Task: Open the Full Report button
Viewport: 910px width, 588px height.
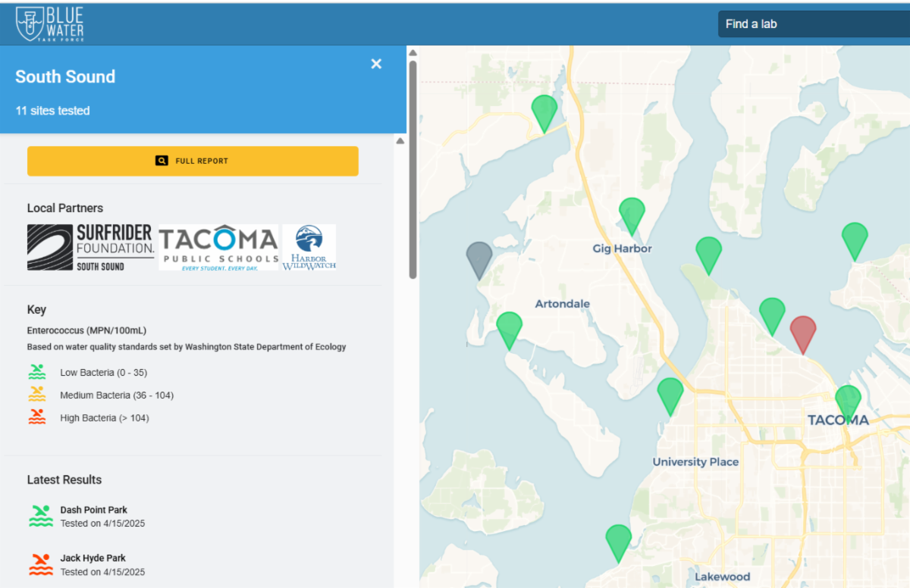Action: (193, 161)
